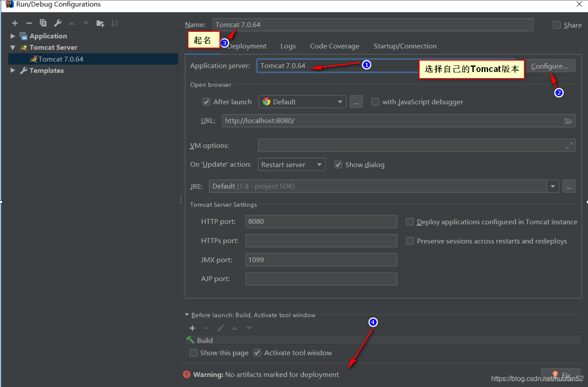Edit before-launch task pencil icon
This screenshot has height=387, width=588.
pyautogui.click(x=221, y=328)
